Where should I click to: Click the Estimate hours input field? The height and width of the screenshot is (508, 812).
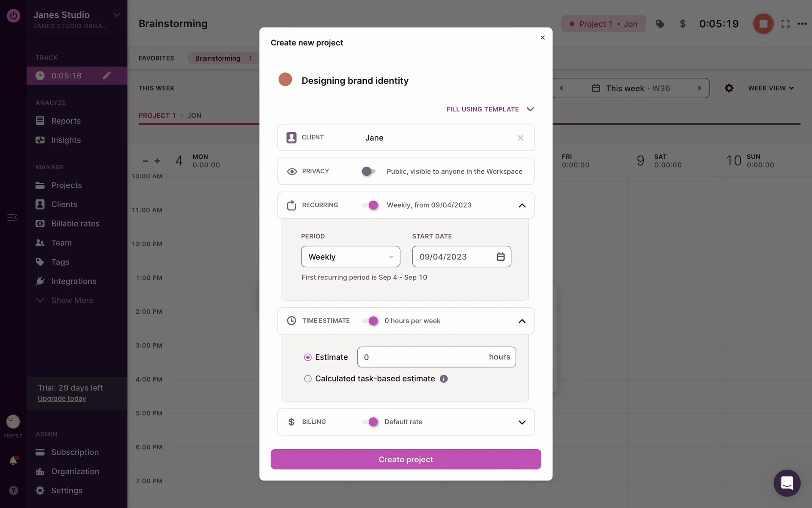click(423, 357)
